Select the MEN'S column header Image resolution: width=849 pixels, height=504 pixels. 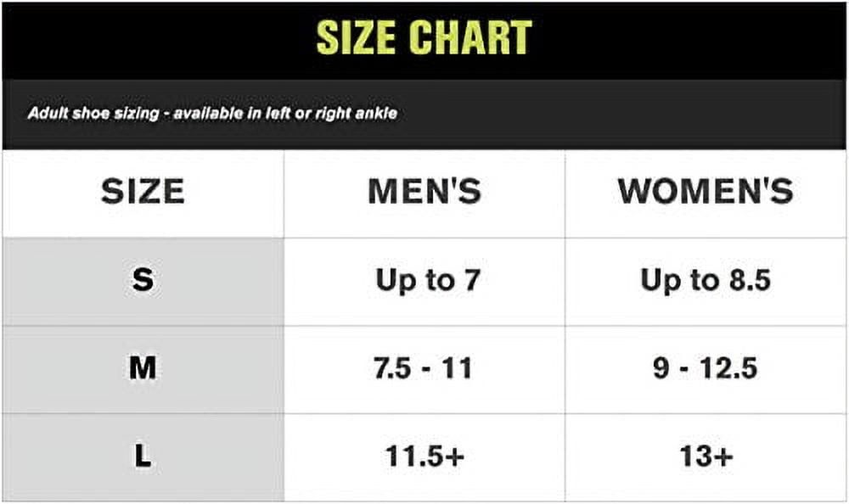click(424, 192)
